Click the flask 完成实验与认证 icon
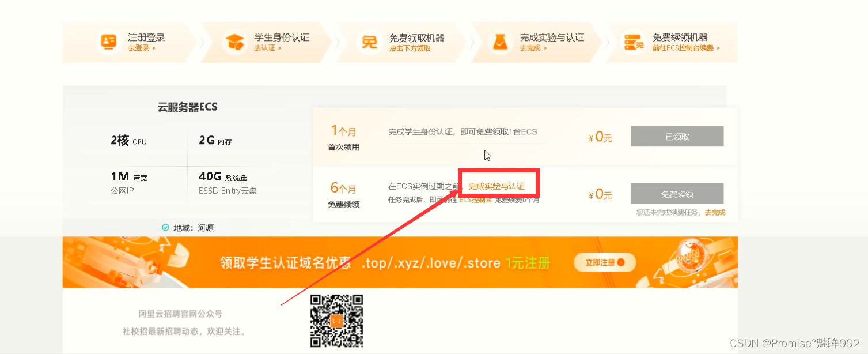Viewport: 868px width, 354px height. click(499, 42)
